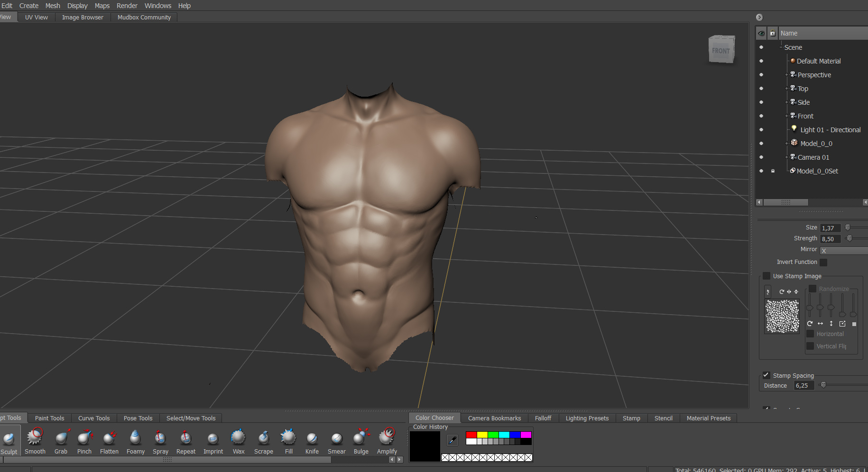Viewport: 868px width, 472px height.
Task: Select the Amplify sculpt tool
Action: coord(387,441)
